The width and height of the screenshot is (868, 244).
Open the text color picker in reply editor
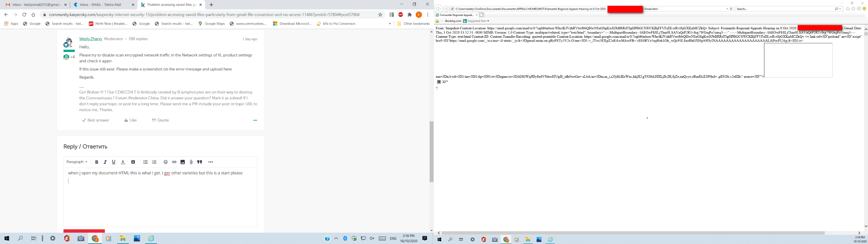click(123, 162)
